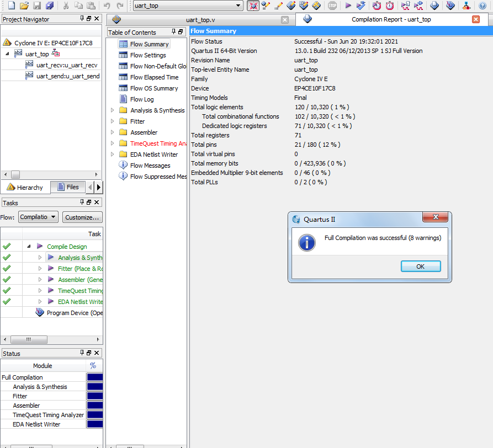Click play icon beside Fitter task
Screen dimensions: 493x448
(x=51, y=269)
